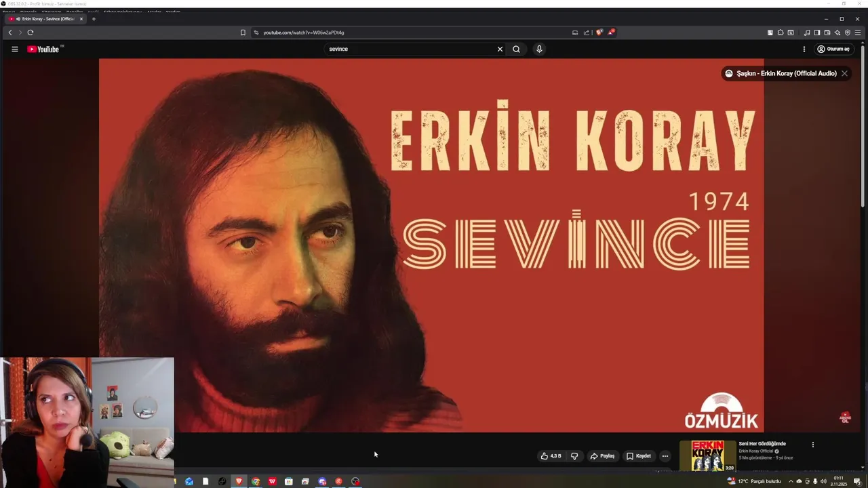Open more actions ellipsis below the video
Viewport: 868px width, 488px height.
click(665, 456)
